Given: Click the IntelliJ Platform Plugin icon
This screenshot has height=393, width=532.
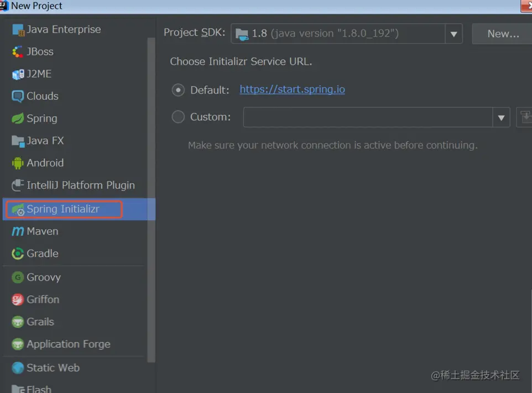Looking at the screenshot, I should [18, 185].
